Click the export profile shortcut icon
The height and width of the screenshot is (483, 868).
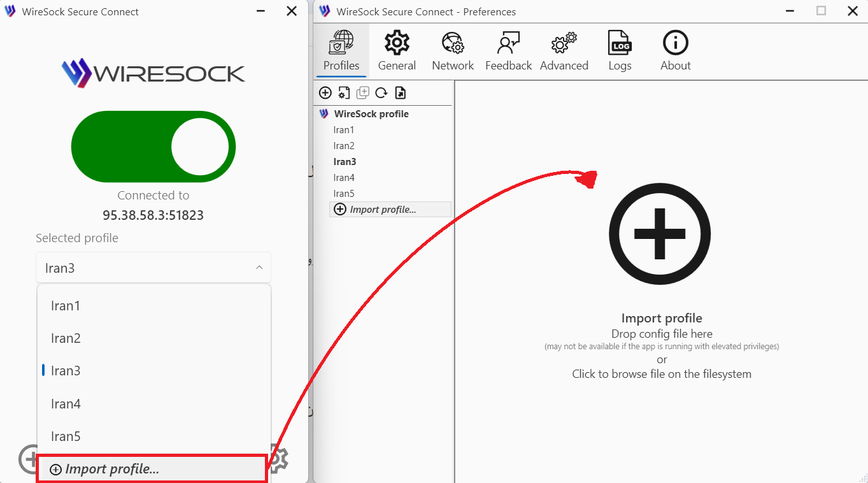pyautogui.click(x=400, y=93)
